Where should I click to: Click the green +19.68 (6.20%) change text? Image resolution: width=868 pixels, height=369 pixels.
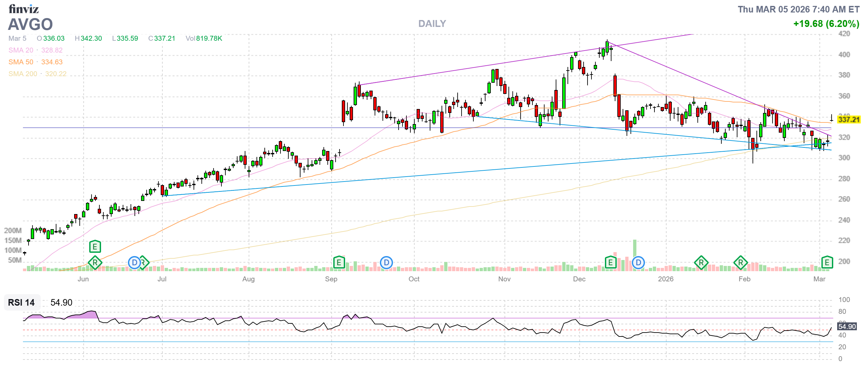[826, 24]
